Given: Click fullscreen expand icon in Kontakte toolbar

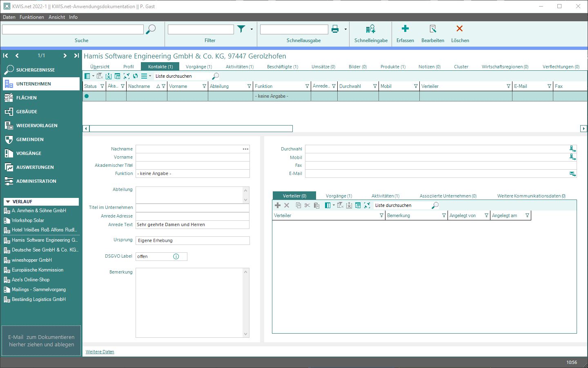Looking at the screenshot, I should [127, 76].
